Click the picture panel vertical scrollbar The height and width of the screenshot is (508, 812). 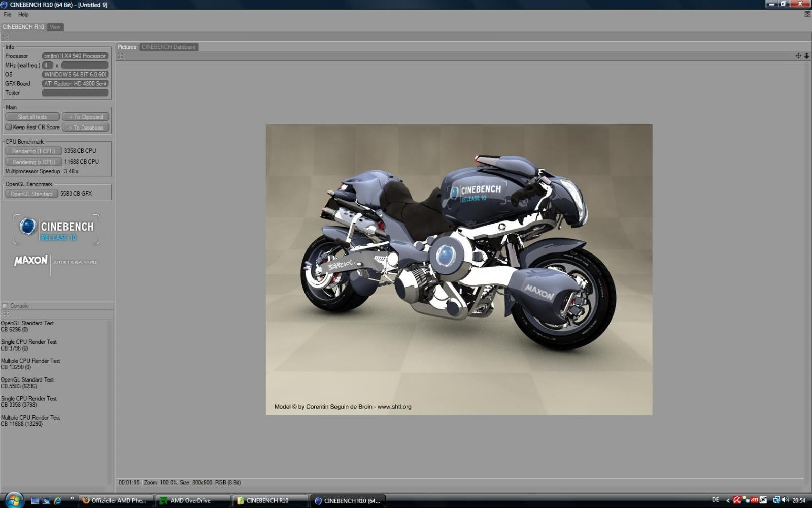click(x=807, y=269)
